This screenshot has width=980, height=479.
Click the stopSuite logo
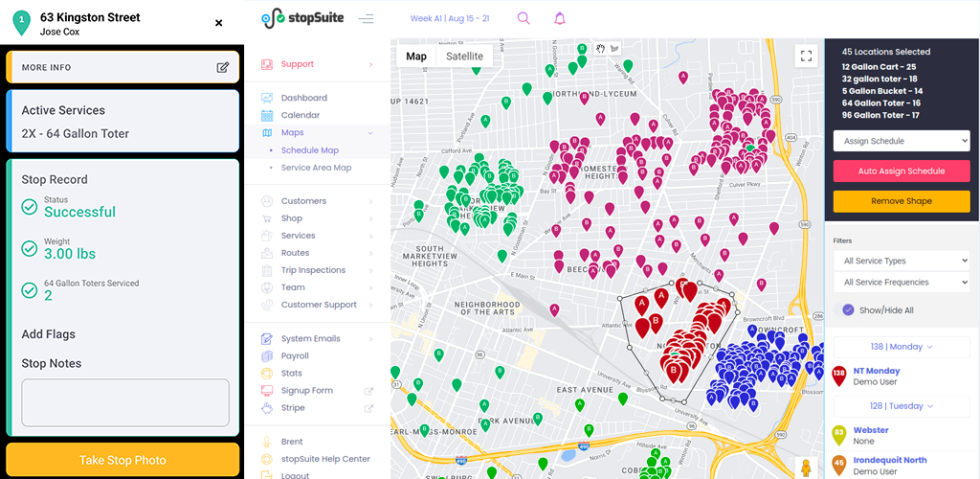coord(302,18)
